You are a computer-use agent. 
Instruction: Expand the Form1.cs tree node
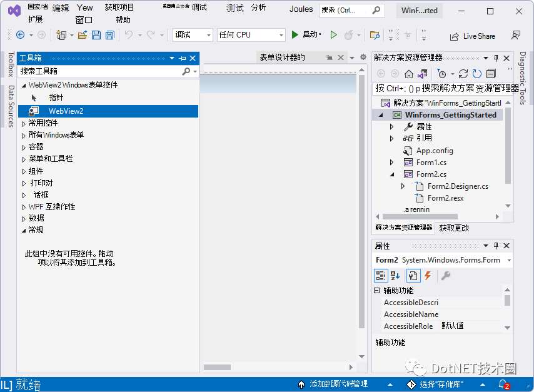click(391, 163)
